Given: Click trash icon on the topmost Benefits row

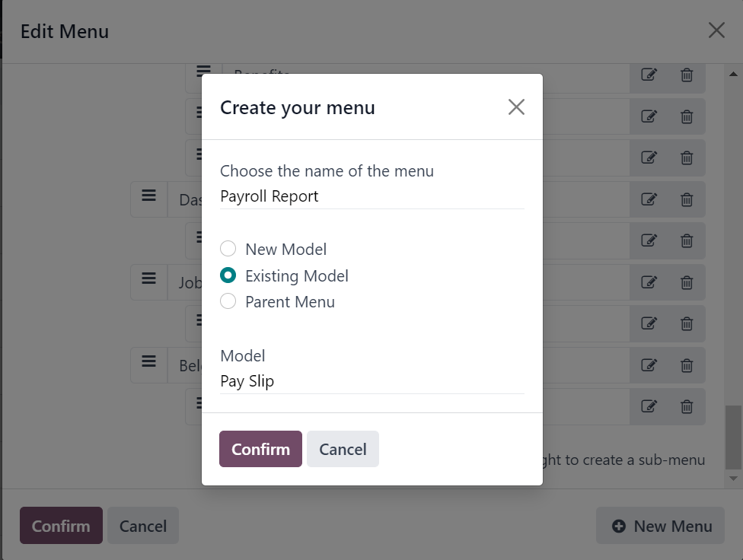Looking at the screenshot, I should pos(687,75).
